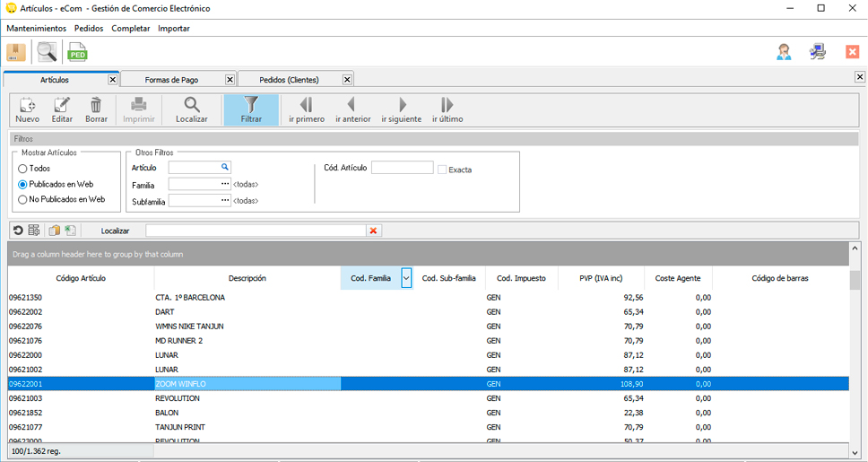Click inside the Localizar search field
The image size is (868, 462).
click(256, 231)
